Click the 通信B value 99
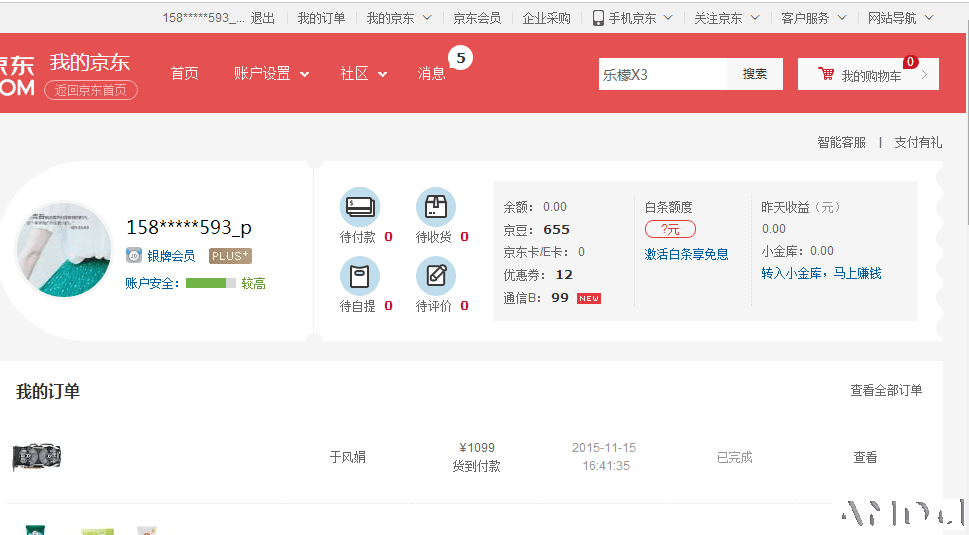This screenshot has height=535, width=969. point(560,297)
